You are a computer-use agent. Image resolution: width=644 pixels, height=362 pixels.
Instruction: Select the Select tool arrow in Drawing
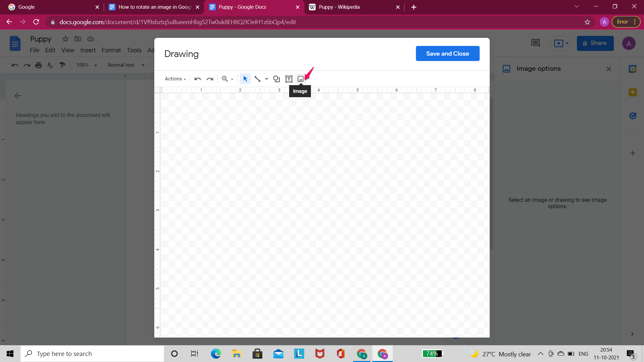(245, 79)
